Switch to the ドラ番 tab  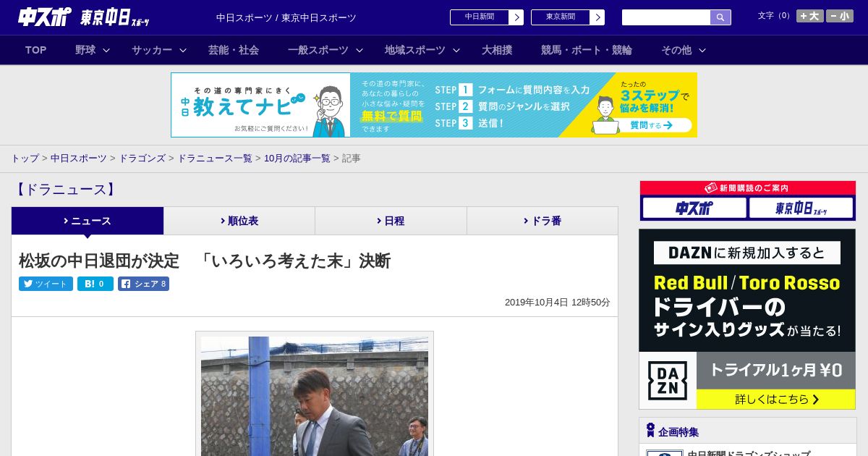click(542, 221)
